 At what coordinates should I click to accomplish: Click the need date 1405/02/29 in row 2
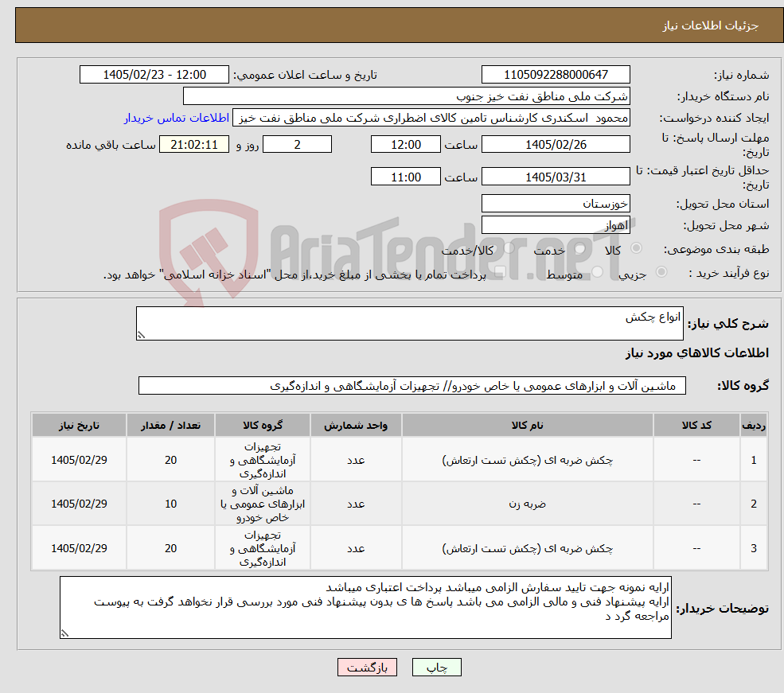[79, 504]
